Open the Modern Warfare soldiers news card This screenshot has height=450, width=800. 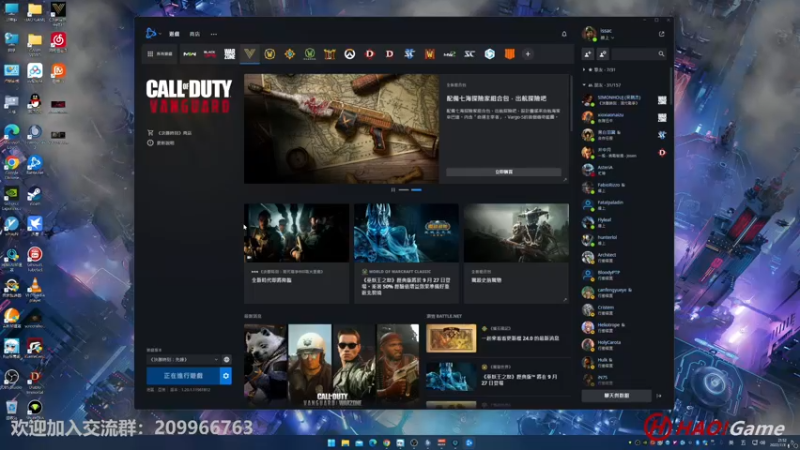pyautogui.click(x=296, y=253)
